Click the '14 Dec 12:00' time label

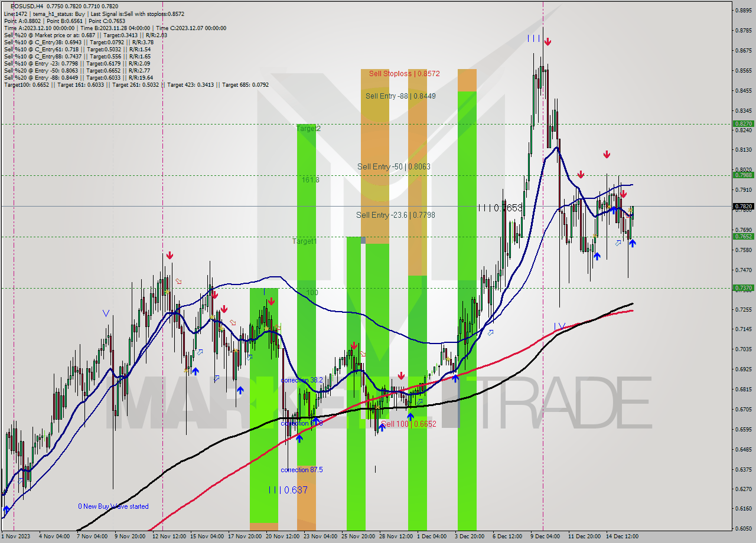pyautogui.click(x=622, y=537)
